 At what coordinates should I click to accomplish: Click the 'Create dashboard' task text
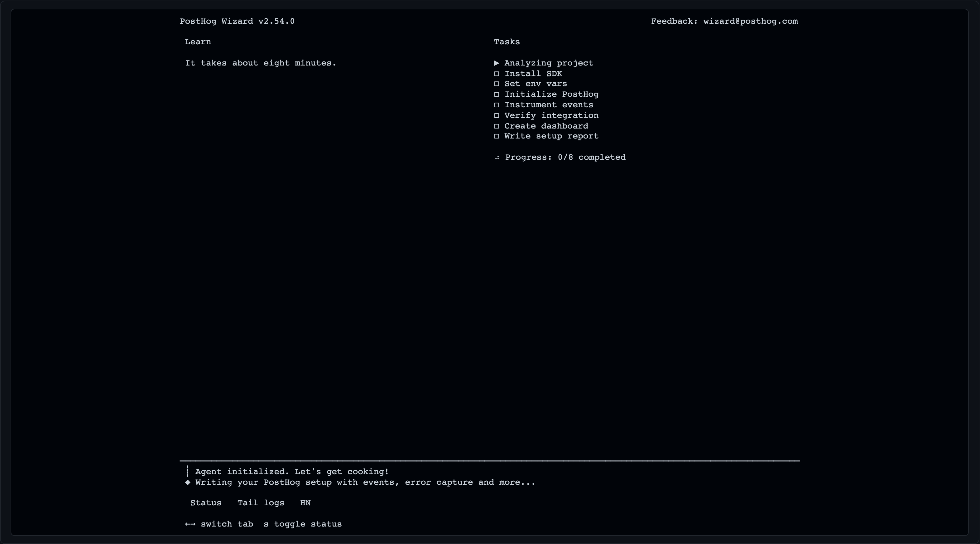[546, 126]
